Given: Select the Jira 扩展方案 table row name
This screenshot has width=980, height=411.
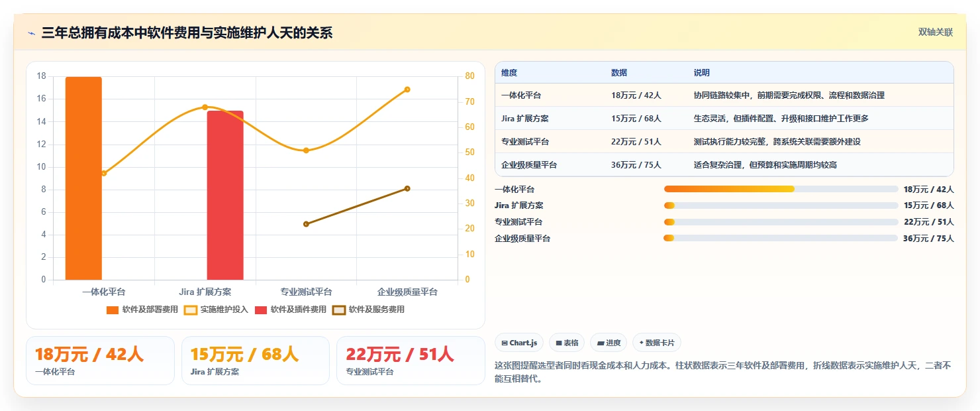Looking at the screenshot, I should coord(524,119).
